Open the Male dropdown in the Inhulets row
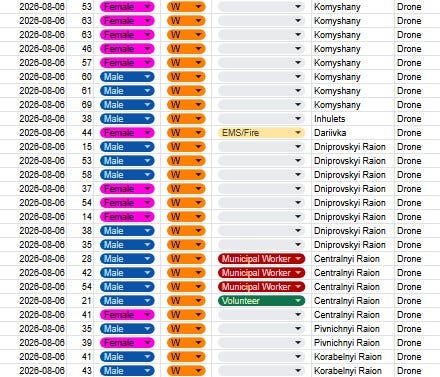The width and height of the screenshot is (440, 377). (x=127, y=119)
